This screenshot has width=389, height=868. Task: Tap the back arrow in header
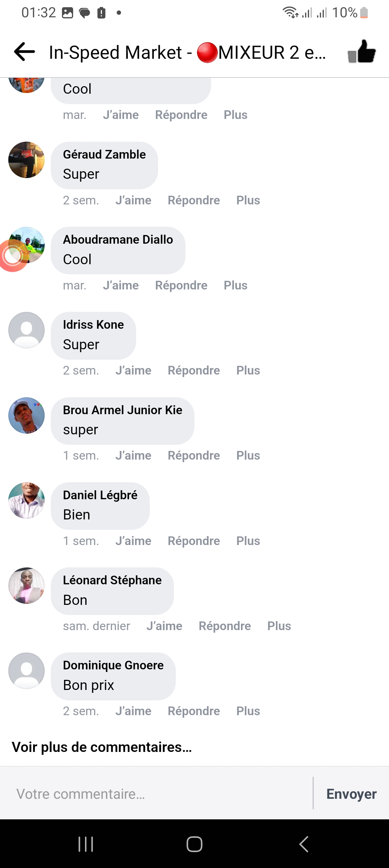pos(24,52)
